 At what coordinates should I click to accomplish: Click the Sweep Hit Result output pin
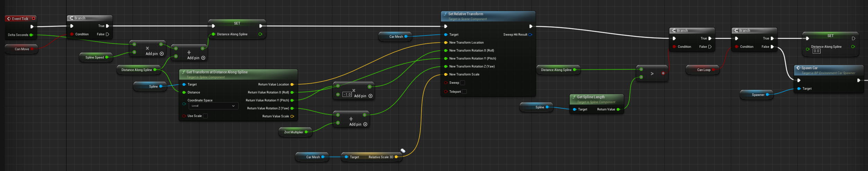530,35
